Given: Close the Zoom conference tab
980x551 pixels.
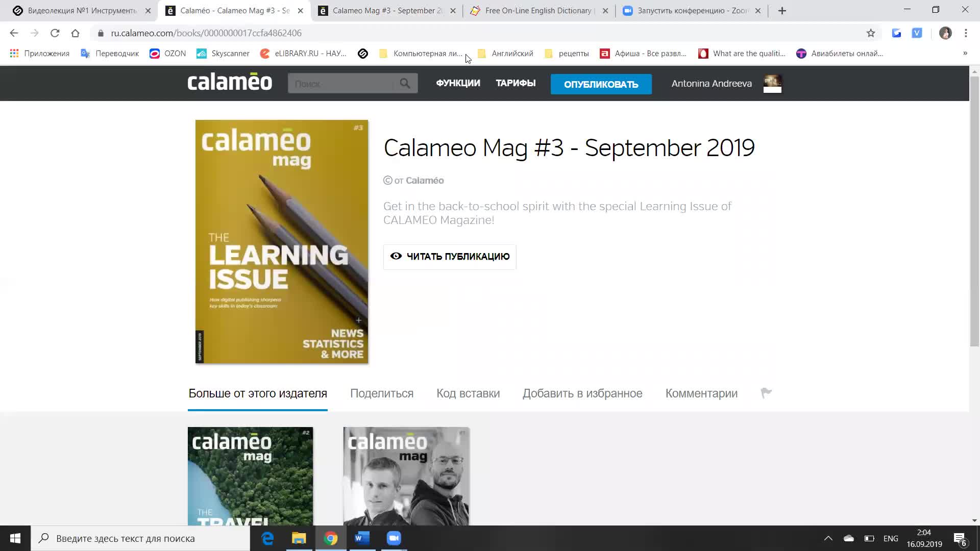Looking at the screenshot, I should [758, 11].
